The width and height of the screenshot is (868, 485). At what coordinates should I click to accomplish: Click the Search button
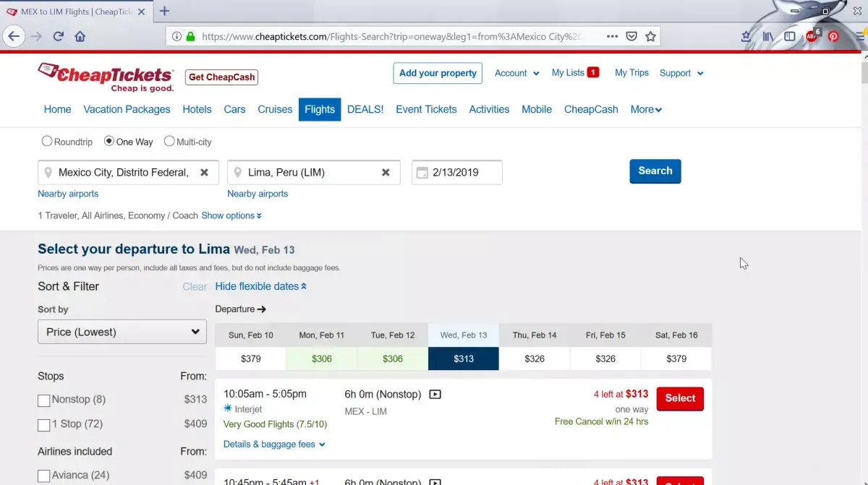655,171
